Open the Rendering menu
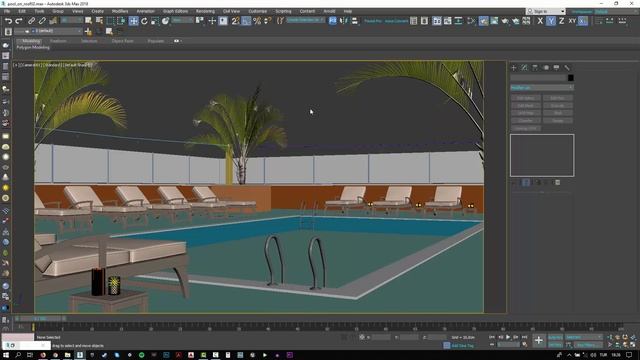 pyautogui.click(x=205, y=11)
